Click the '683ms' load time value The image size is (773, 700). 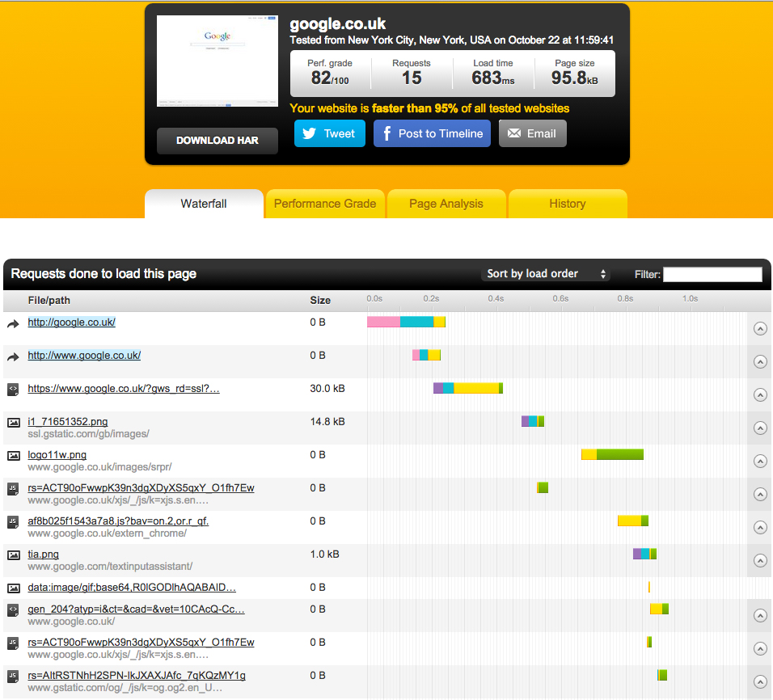coord(493,78)
